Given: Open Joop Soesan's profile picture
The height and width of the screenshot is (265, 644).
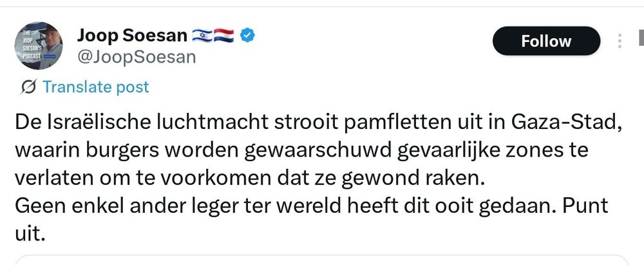Looking at the screenshot, I should (x=39, y=46).
